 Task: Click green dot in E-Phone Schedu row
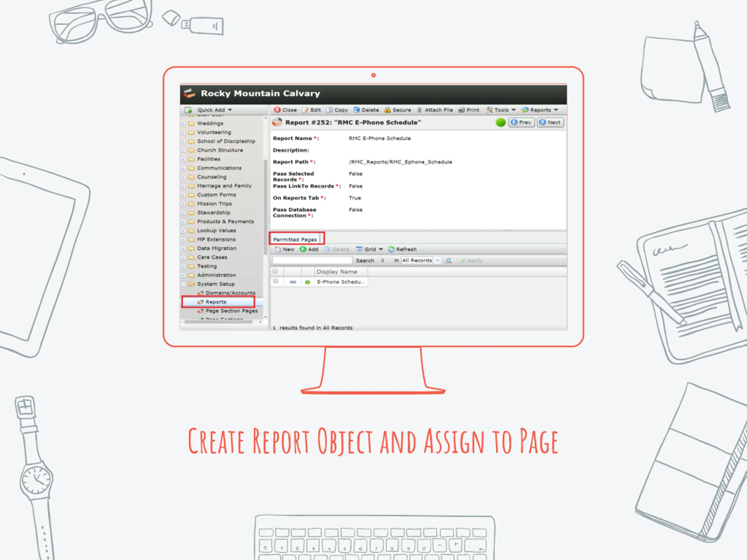pos(307,282)
